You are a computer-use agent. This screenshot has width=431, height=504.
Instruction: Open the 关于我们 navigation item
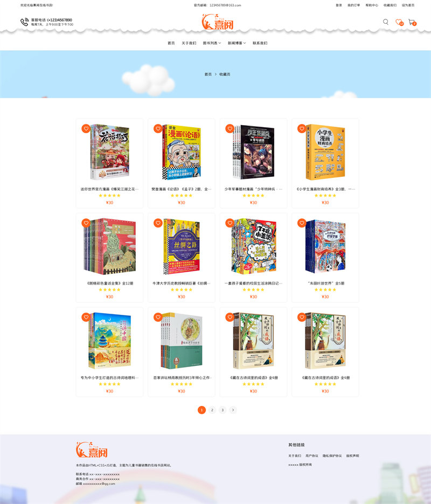tap(189, 43)
